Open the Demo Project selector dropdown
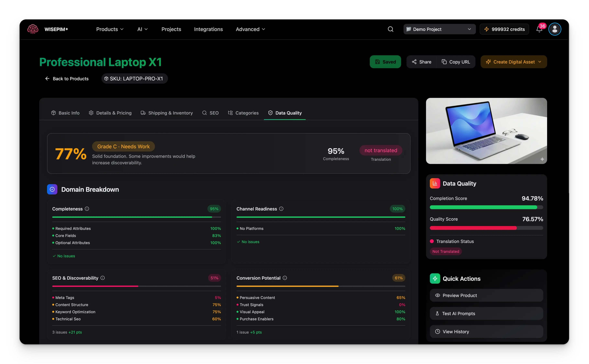The height and width of the screenshot is (364, 589). tap(439, 29)
